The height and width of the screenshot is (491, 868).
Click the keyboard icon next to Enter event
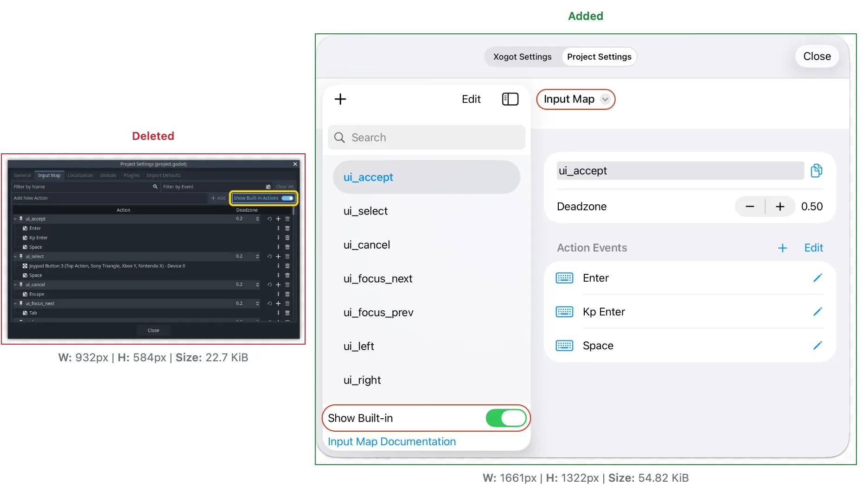coord(564,277)
